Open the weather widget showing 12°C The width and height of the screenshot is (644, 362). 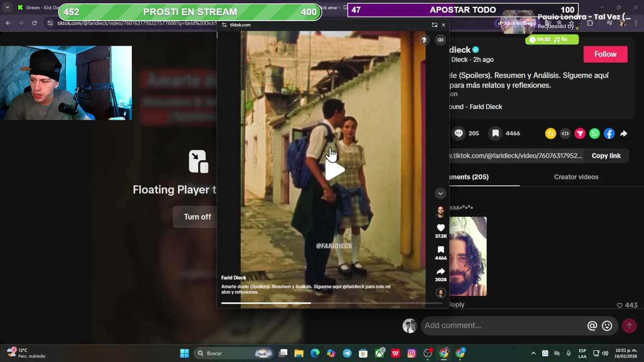pos(26,353)
